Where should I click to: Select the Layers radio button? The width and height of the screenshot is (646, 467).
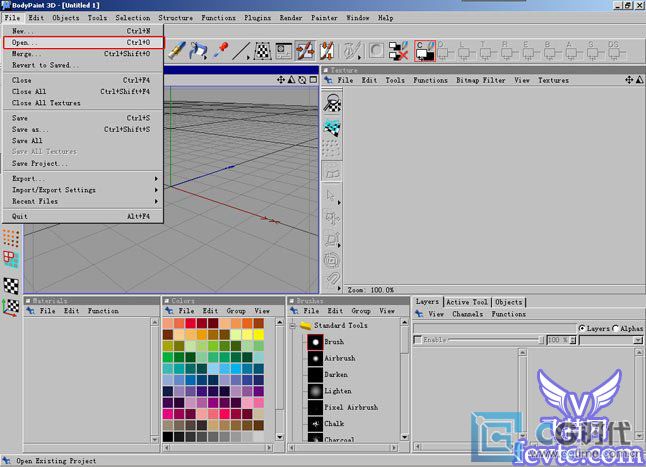pyautogui.click(x=582, y=328)
